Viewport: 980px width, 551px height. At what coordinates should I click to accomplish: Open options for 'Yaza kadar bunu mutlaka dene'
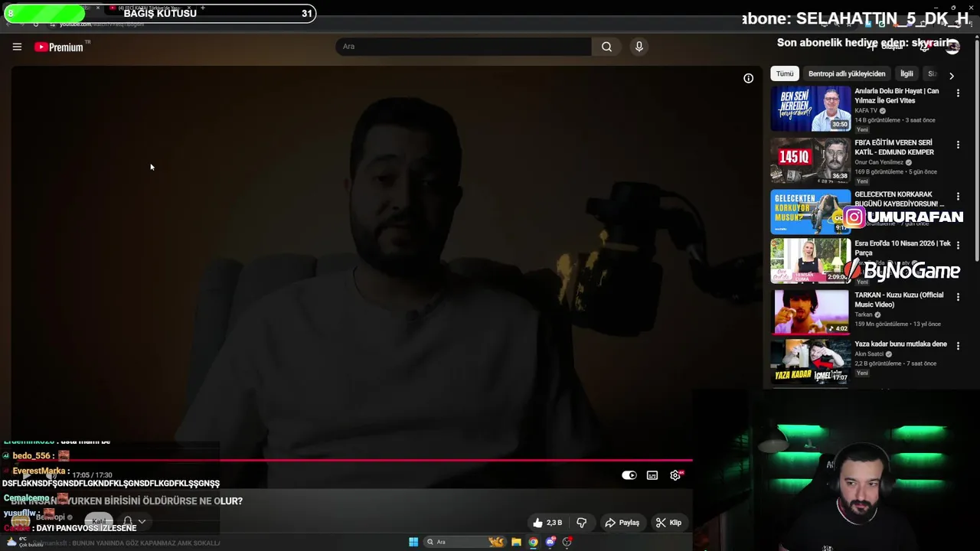click(958, 346)
